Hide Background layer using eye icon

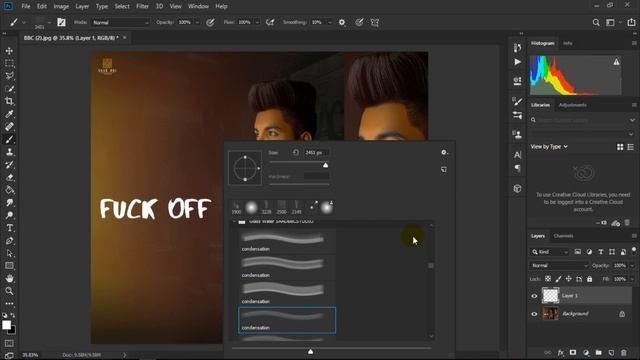click(534, 314)
